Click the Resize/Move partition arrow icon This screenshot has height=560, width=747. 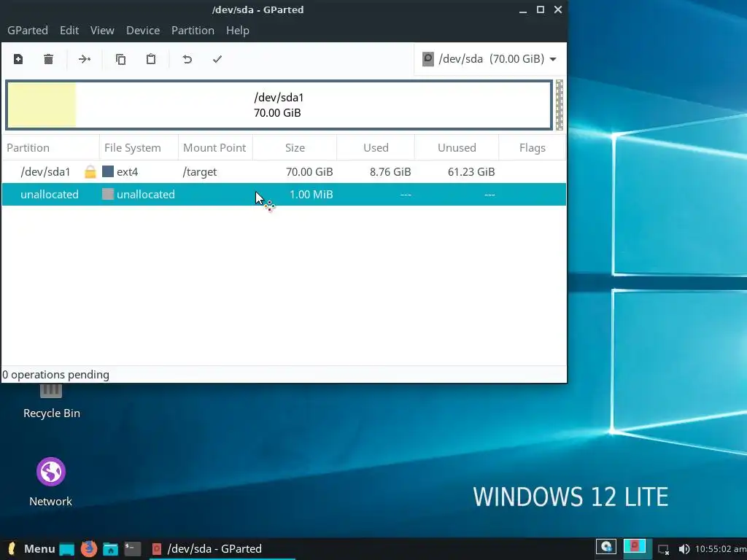(85, 59)
